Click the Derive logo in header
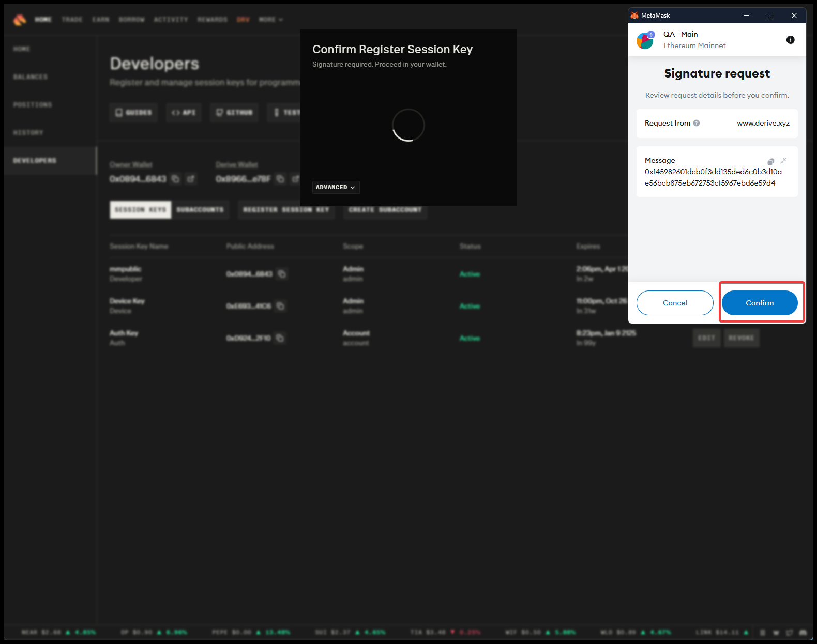 tap(20, 20)
